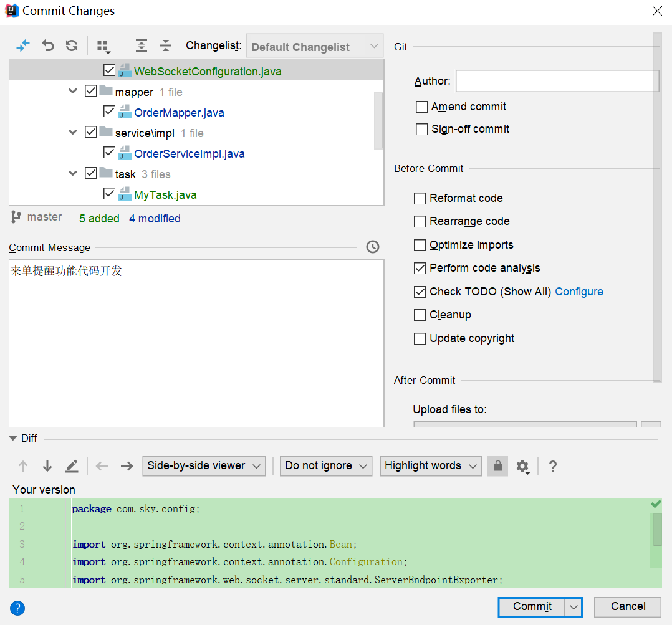The width and height of the screenshot is (672, 625).
Task: Refresh the changes list
Action: tap(72, 45)
